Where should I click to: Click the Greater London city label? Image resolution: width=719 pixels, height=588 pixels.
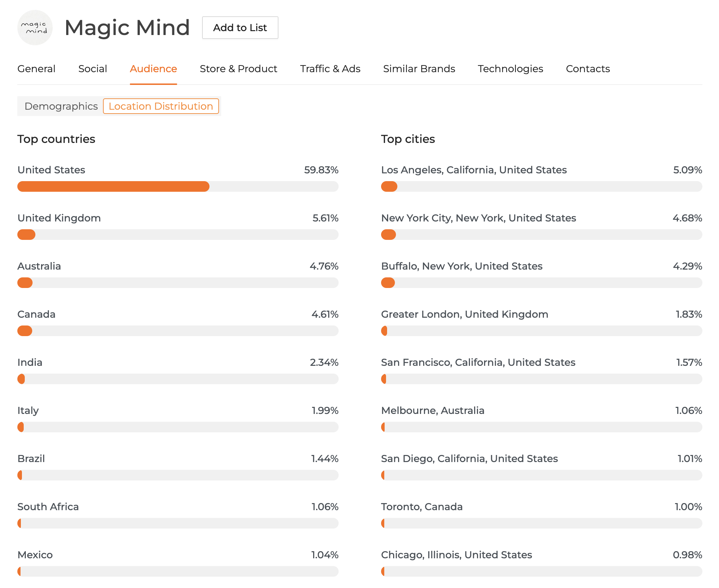[464, 314]
